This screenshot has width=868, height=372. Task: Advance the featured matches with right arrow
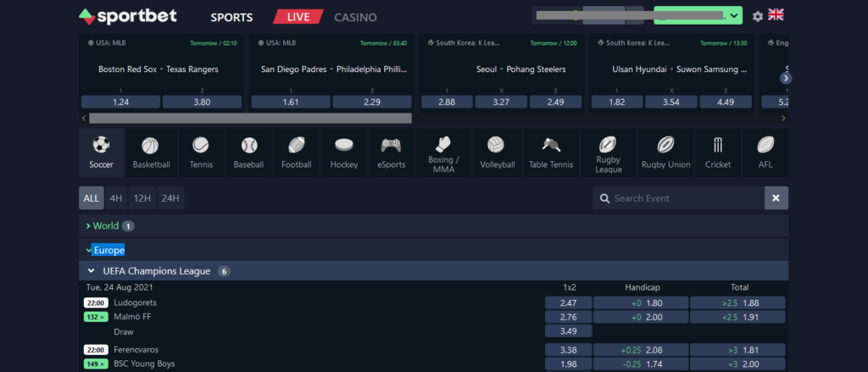786,78
